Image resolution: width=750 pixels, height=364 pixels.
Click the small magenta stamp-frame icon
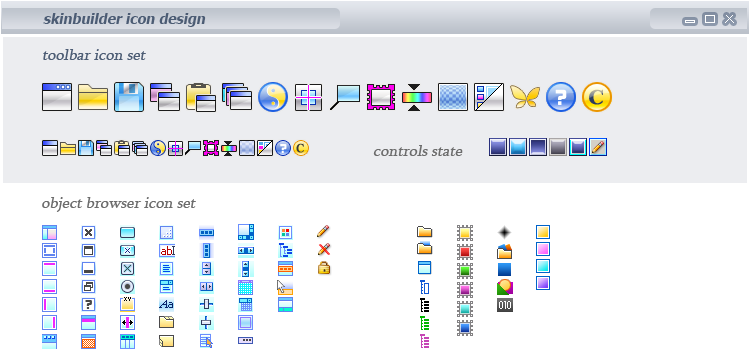pos(211,148)
